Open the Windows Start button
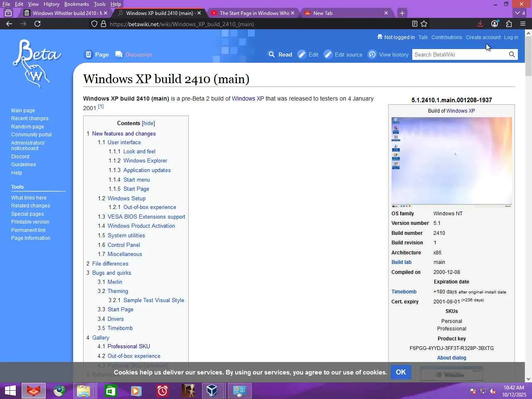 (x=10, y=391)
